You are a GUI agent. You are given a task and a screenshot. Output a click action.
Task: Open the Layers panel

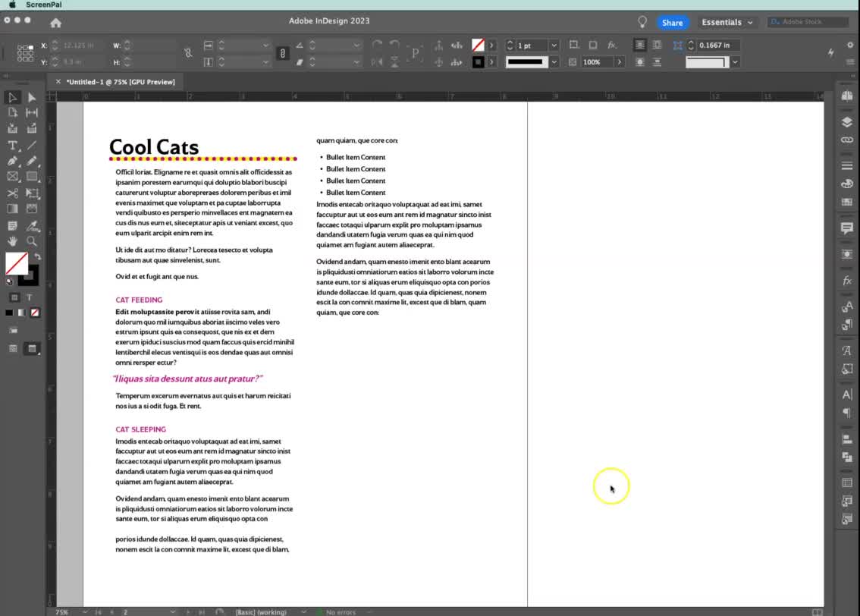pos(847,119)
